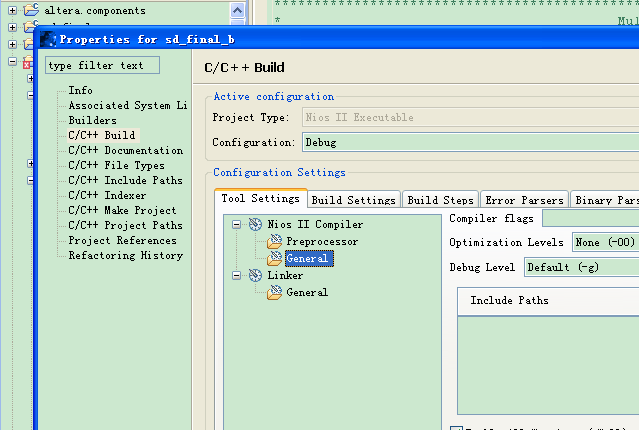Open the Build Steps tab
The height and width of the screenshot is (430, 639).
441,200
